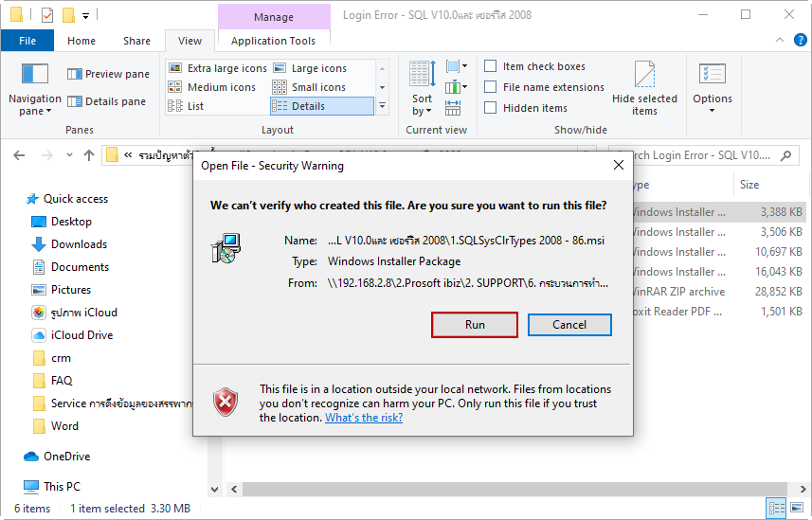Expand the layout gallery more options
This screenshot has height=520, width=812.
[x=382, y=106]
